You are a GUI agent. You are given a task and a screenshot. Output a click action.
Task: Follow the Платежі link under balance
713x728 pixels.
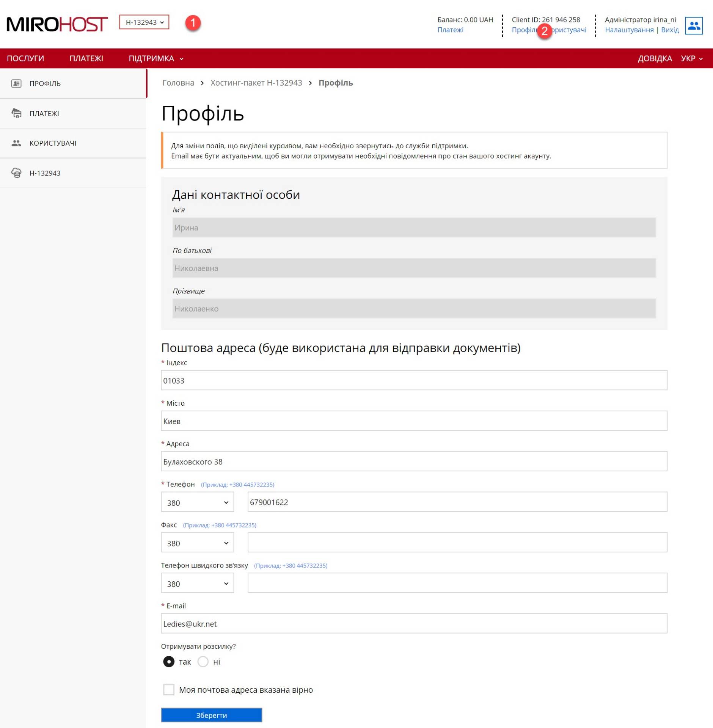click(450, 30)
